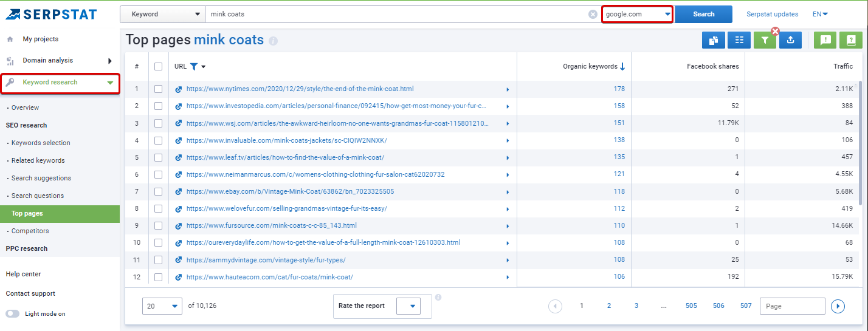This screenshot has width=868, height=331.
Task: Open external link icon for neimanmarcus.com row
Action: pyautogui.click(x=179, y=174)
